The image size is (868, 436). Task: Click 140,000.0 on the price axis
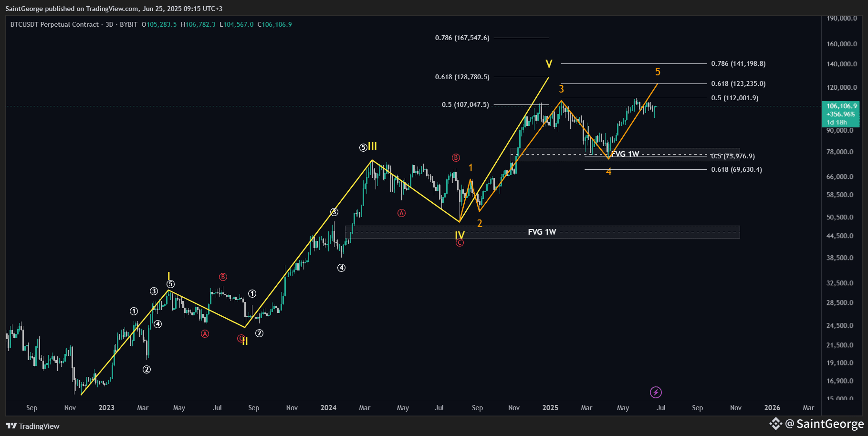(842, 64)
